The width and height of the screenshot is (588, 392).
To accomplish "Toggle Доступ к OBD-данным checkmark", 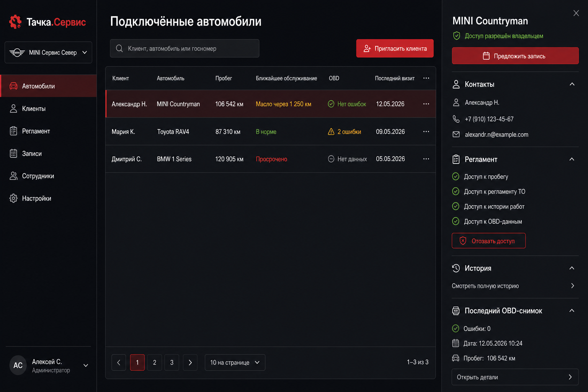I will (456, 221).
